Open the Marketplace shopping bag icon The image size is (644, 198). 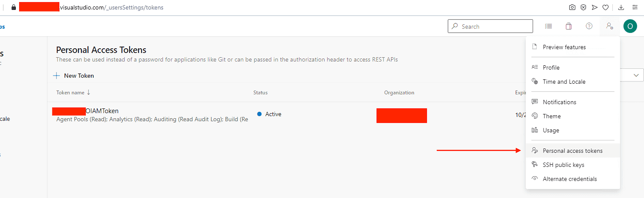click(569, 26)
